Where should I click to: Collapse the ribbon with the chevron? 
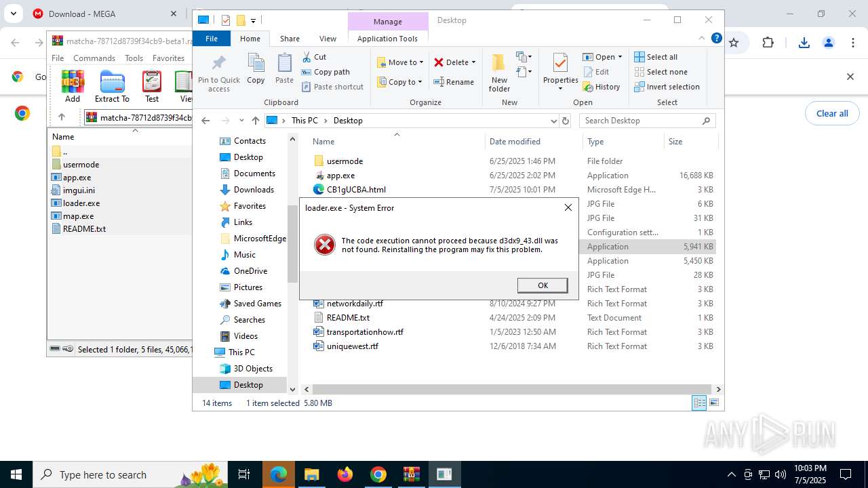click(702, 39)
